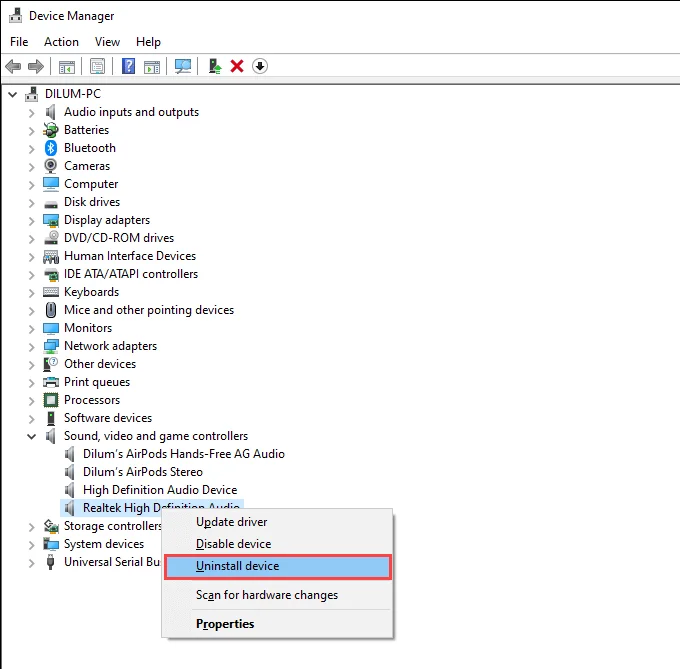The width and height of the screenshot is (680, 669).
Task: Click the Processors chip icon
Action: pos(51,400)
